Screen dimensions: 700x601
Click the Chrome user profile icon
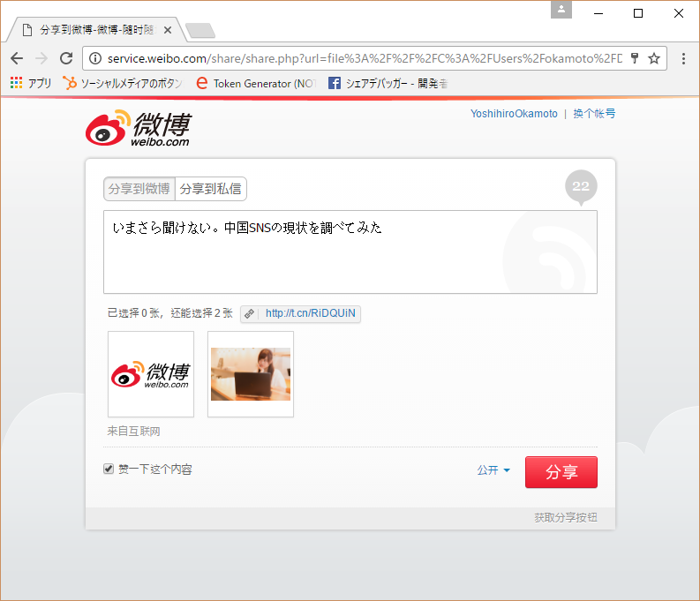(x=561, y=10)
